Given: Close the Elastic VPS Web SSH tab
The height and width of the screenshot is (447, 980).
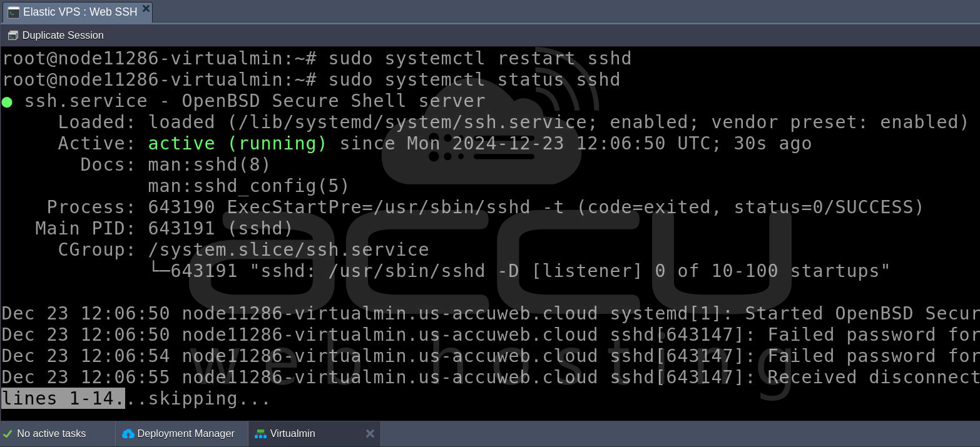Looking at the screenshot, I should point(146,9).
